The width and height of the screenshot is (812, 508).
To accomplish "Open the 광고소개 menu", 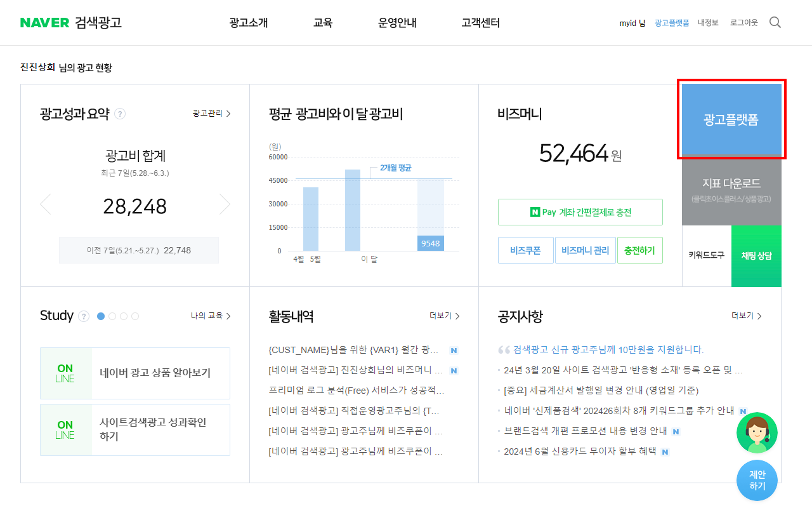I will coord(248,22).
